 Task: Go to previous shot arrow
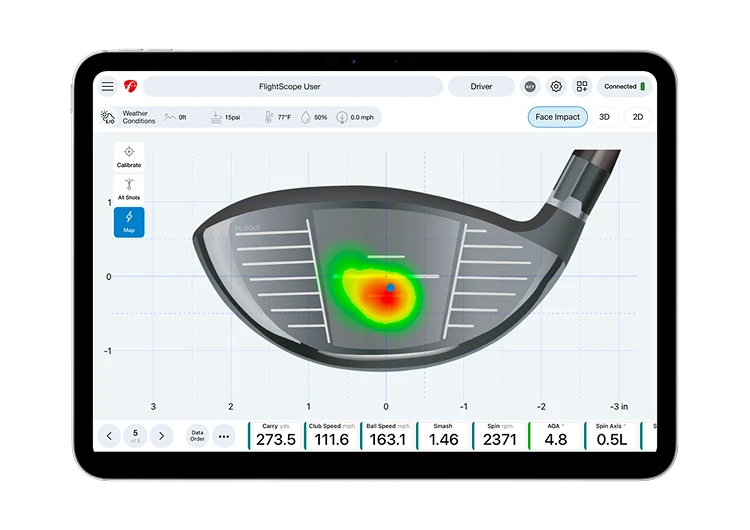click(109, 436)
